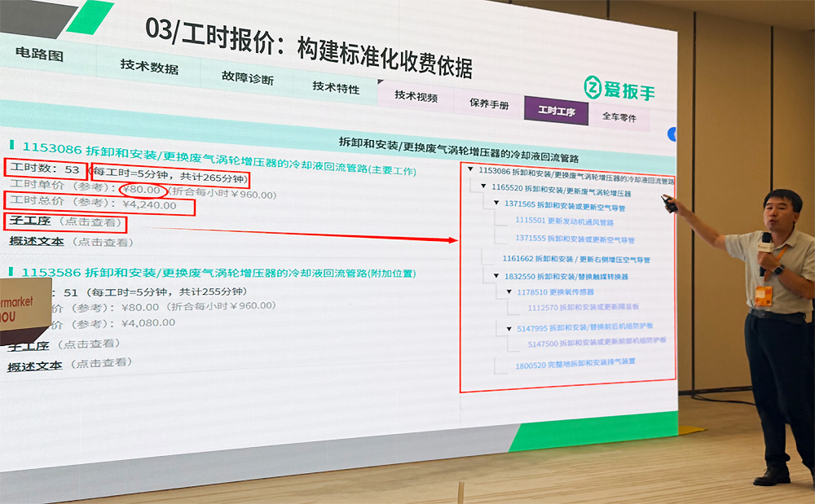Click 子工序 link under item 1153086
The height and width of the screenshot is (504, 815).
tap(30, 221)
